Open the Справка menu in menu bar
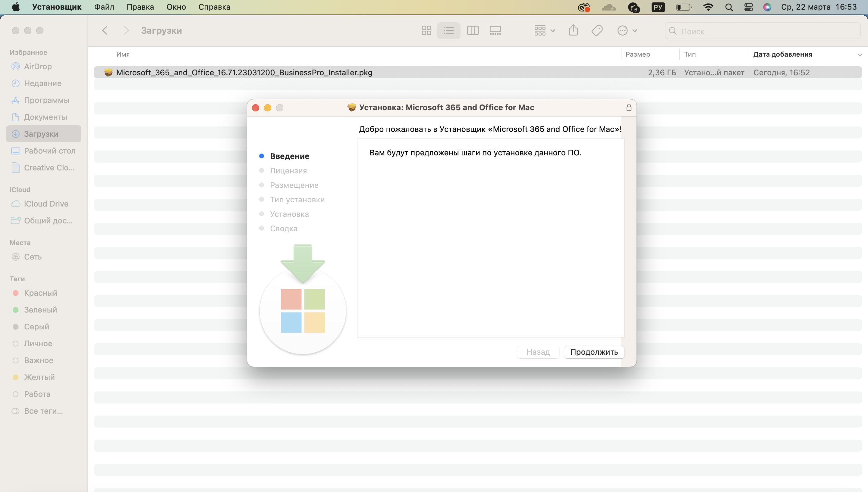The image size is (868, 492). [x=214, y=7]
